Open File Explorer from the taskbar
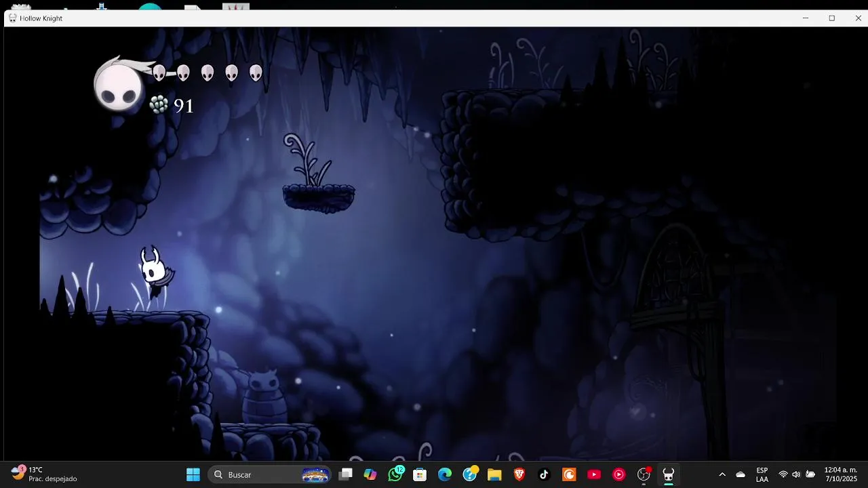868x488 pixels. 494,474
